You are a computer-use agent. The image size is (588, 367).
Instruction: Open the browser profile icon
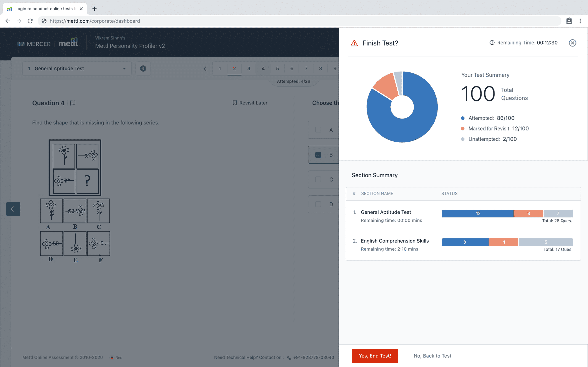tap(569, 21)
